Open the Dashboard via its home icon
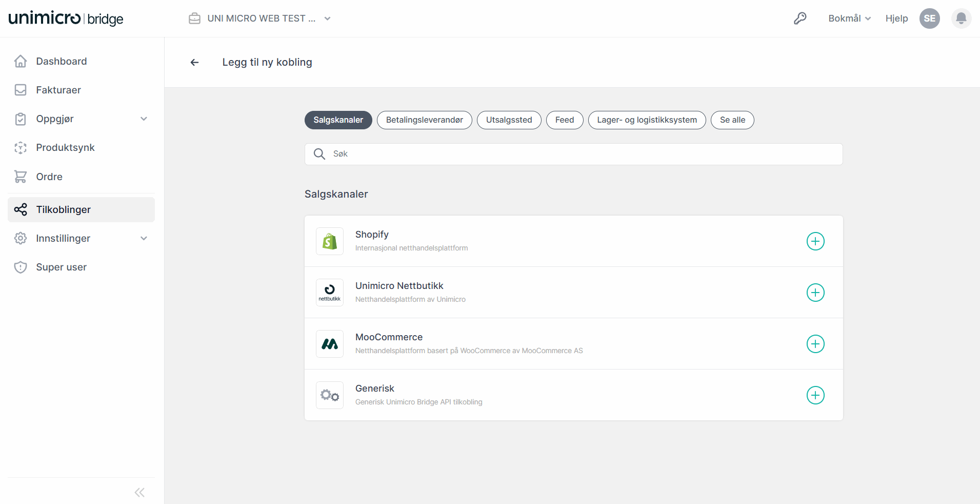 click(x=21, y=61)
